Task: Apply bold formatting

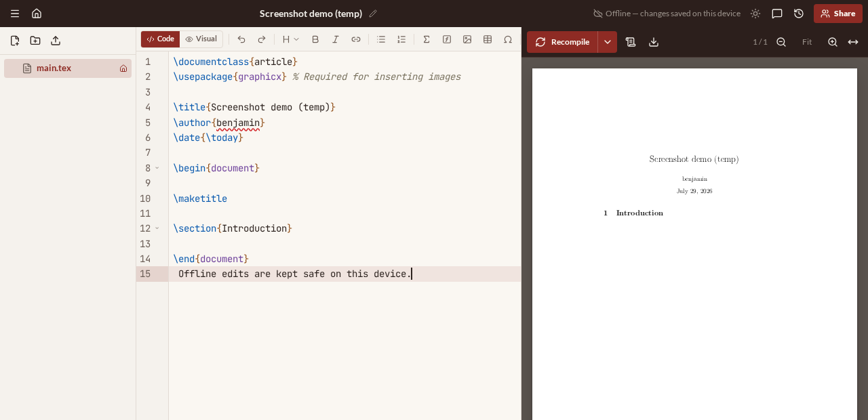Action: (x=315, y=39)
